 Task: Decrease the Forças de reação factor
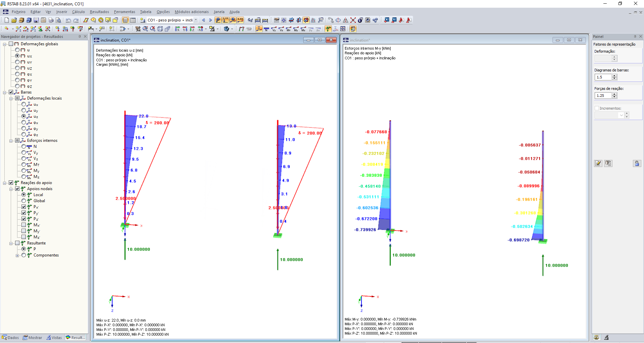614,97
